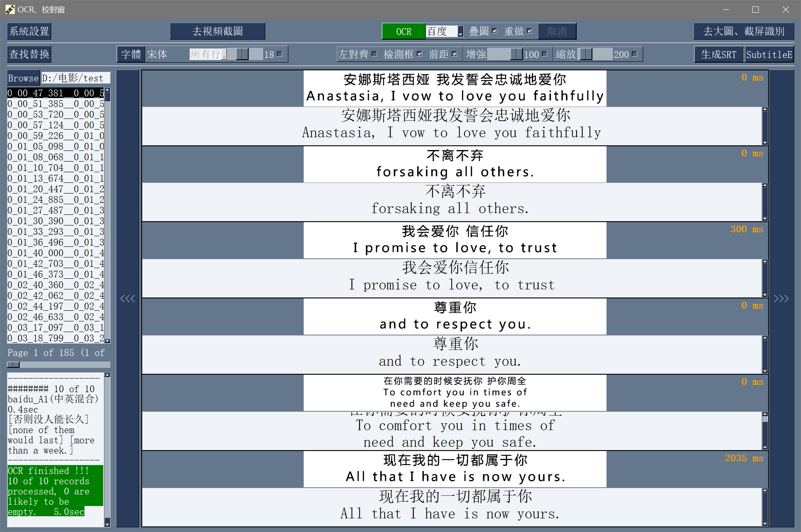Image resolution: width=801 pixels, height=532 pixels.
Task: Go to next page with >>> arrow
Action: (781, 298)
